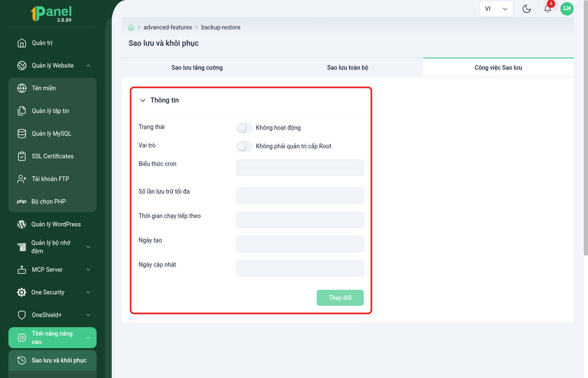
Task: Open the LM user avatar menu
Action: [567, 8]
